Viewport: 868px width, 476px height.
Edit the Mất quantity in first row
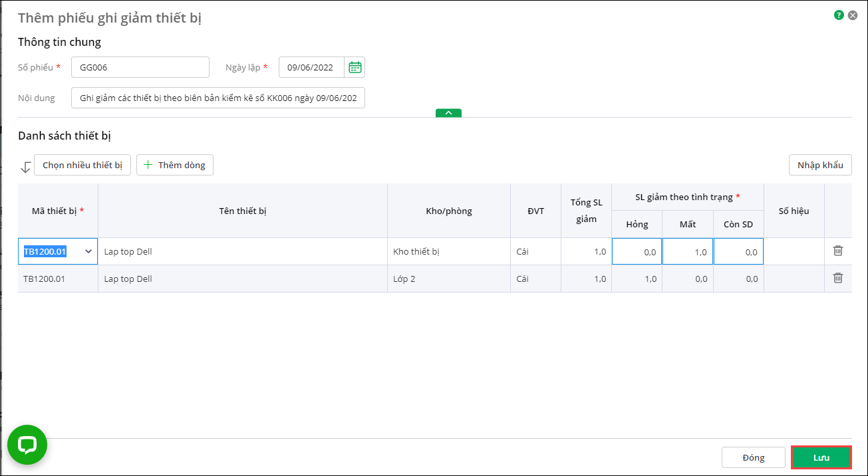(688, 252)
